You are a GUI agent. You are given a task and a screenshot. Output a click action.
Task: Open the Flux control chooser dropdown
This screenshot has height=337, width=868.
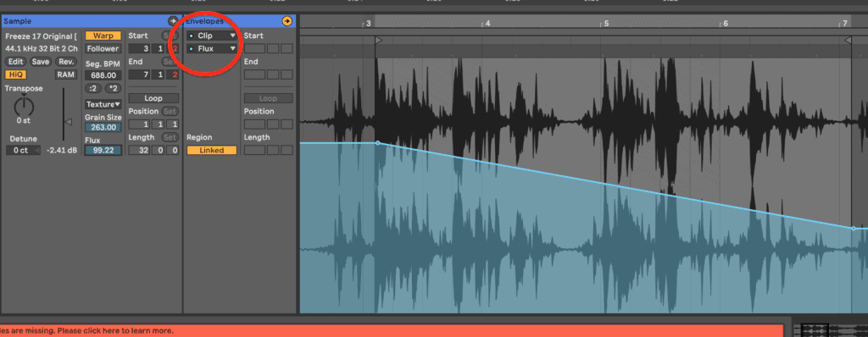(x=211, y=49)
